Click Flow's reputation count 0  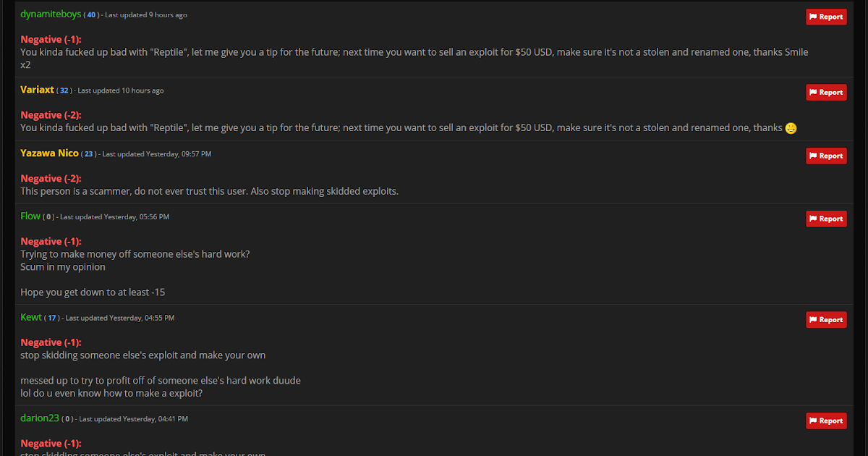pos(48,217)
